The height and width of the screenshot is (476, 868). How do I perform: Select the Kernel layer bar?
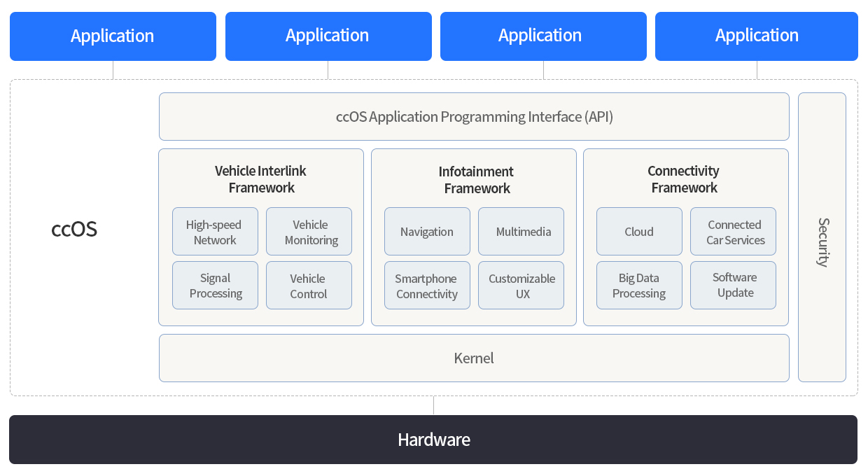[474, 358]
